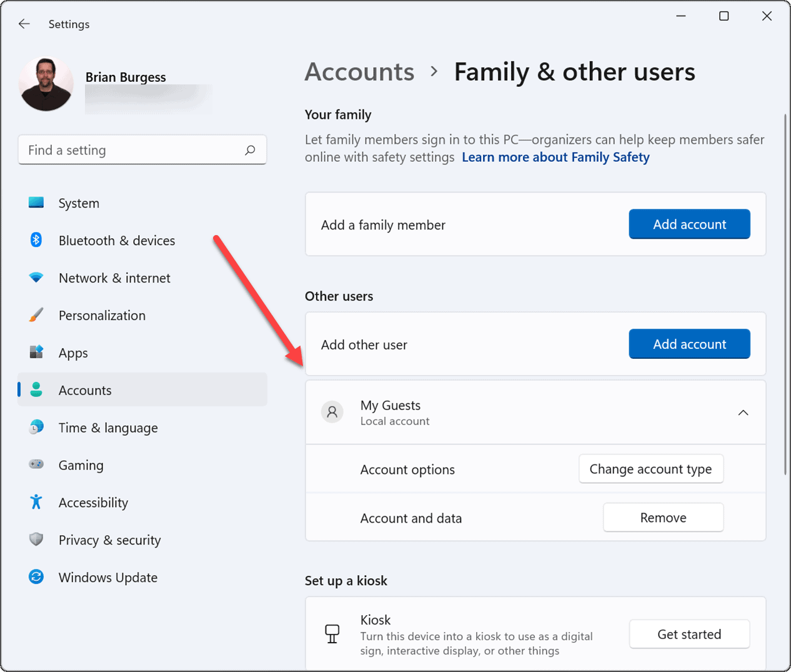Click the back arrow in Settings
This screenshot has width=791, height=672.
click(x=24, y=24)
